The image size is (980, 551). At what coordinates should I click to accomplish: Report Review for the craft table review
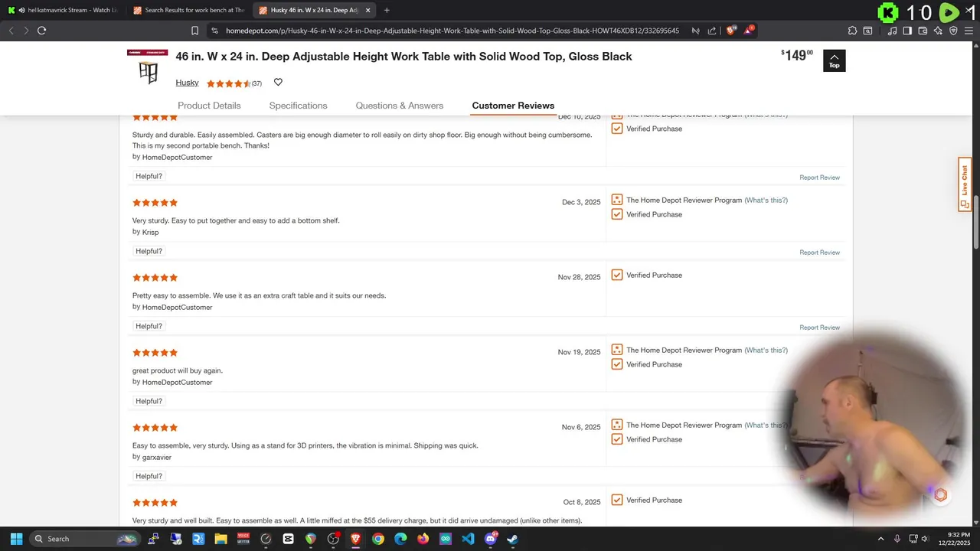[x=819, y=328]
